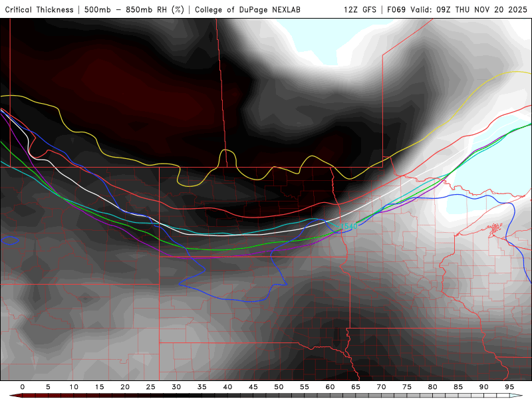Click the "80" color scale value
This screenshot has height=399, width=532.
pyautogui.click(x=432, y=387)
